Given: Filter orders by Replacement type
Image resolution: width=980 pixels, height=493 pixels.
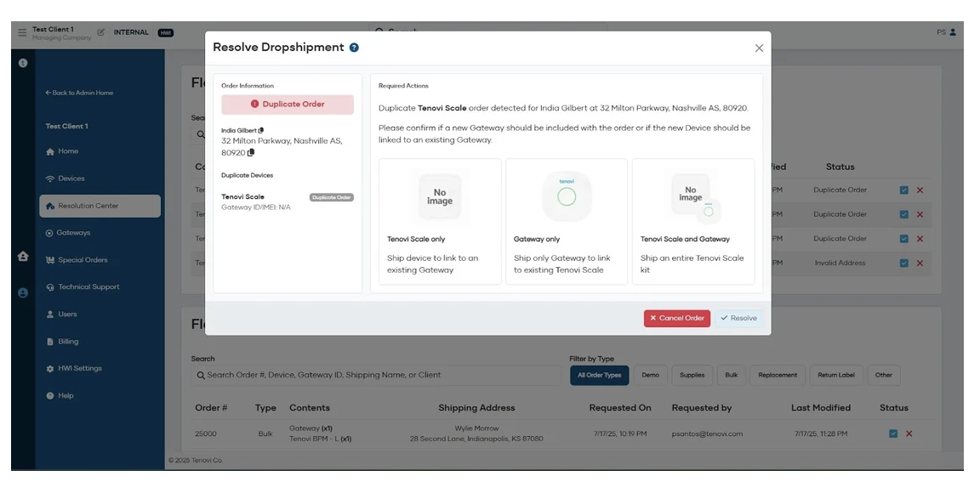Looking at the screenshot, I should tap(778, 375).
